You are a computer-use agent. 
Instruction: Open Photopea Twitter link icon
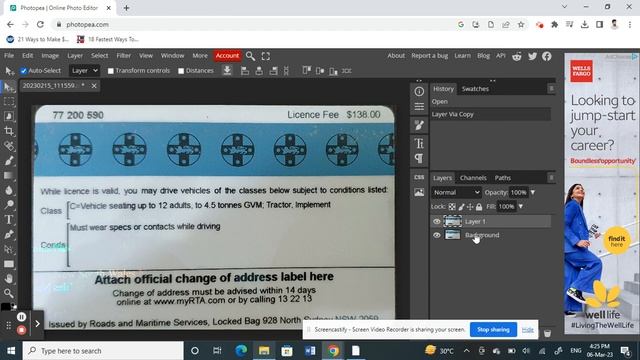(532, 56)
